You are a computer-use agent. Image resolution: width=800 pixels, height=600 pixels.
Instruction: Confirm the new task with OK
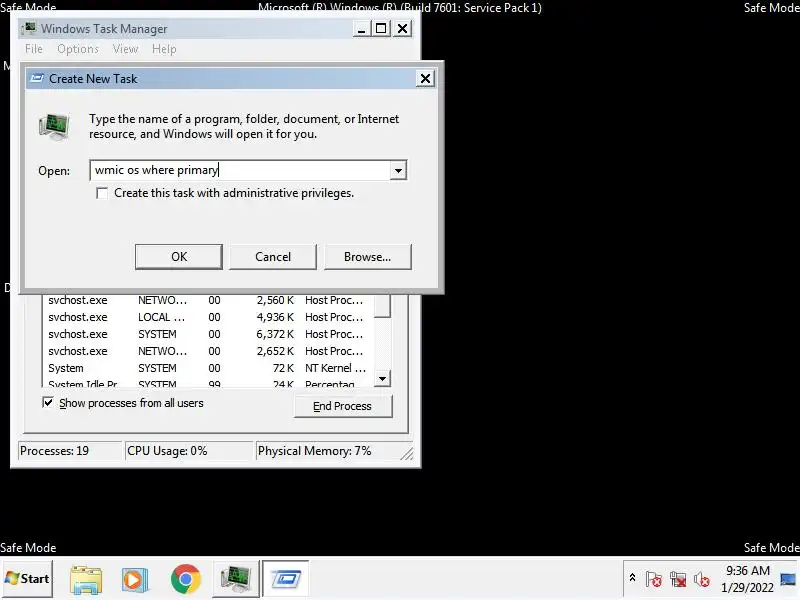(179, 257)
